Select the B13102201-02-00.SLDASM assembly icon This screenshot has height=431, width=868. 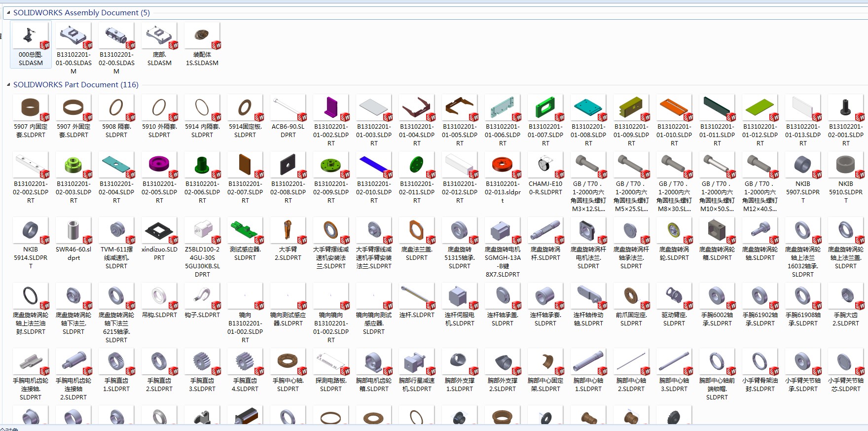pyautogui.click(x=116, y=36)
